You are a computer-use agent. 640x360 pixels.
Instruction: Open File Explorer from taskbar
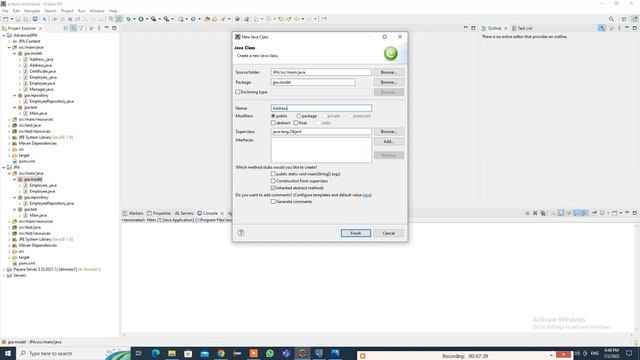click(x=172, y=353)
